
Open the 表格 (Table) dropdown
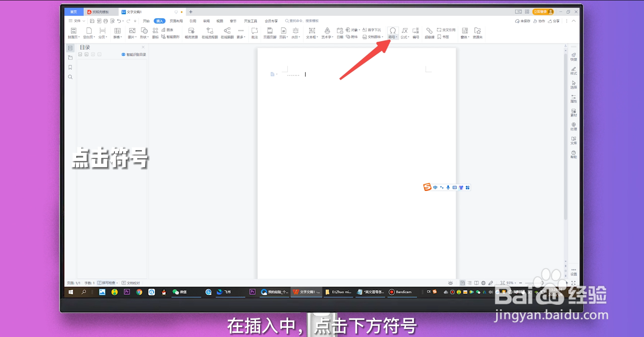(117, 33)
